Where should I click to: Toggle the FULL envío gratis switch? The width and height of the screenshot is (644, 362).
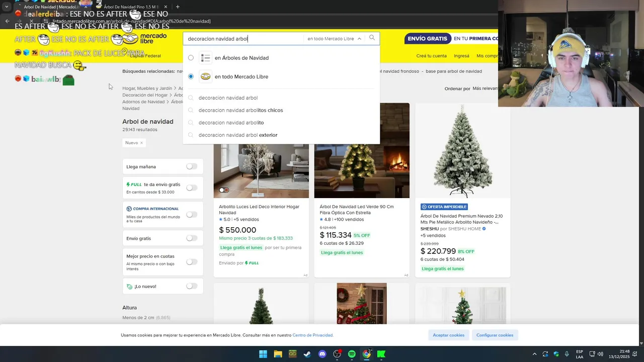[x=192, y=188]
